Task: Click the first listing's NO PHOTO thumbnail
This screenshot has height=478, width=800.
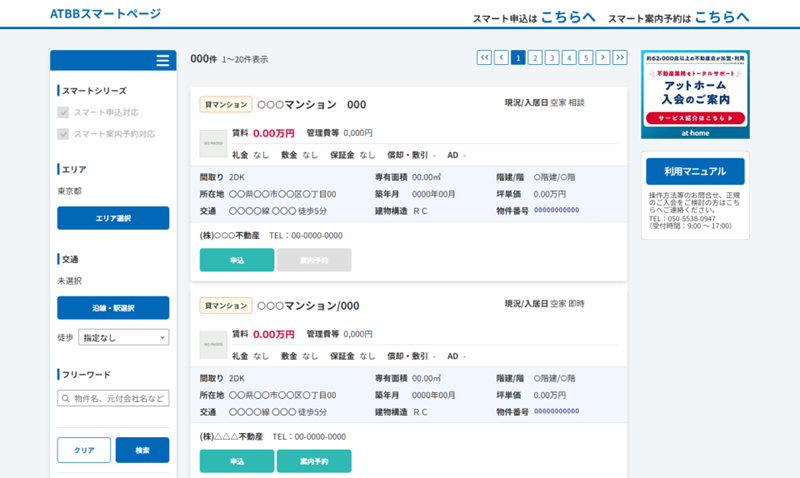Action: click(213, 143)
